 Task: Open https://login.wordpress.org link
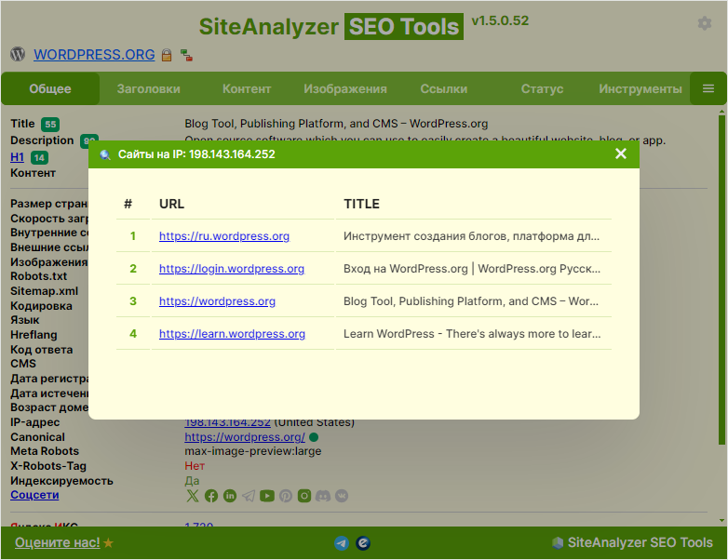(x=232, y=269)
